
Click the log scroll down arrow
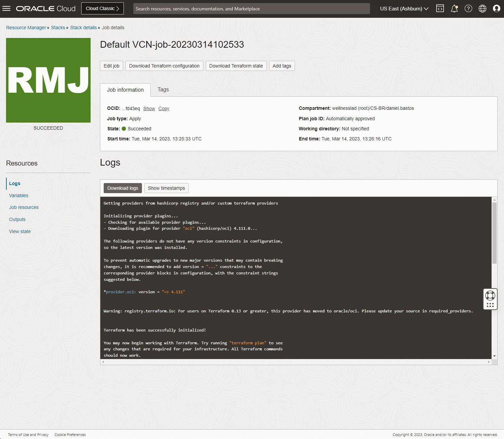[x=494, y=356]
